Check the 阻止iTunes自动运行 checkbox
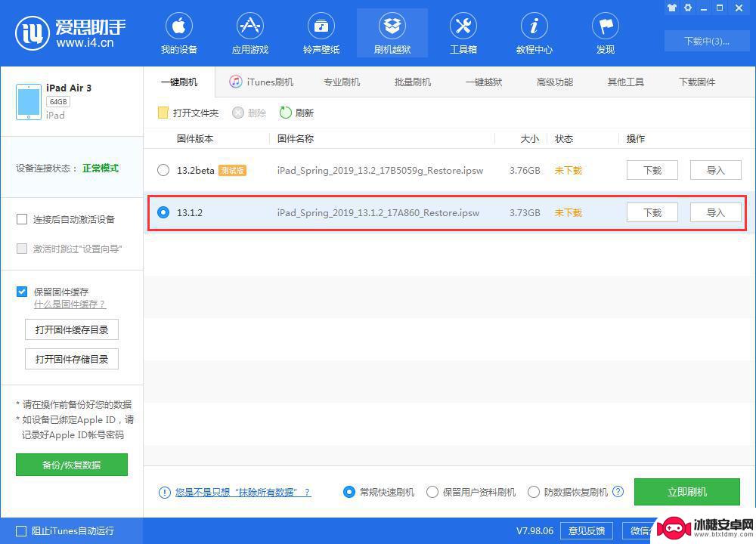The image size is (756, 544). coord(21,531)
